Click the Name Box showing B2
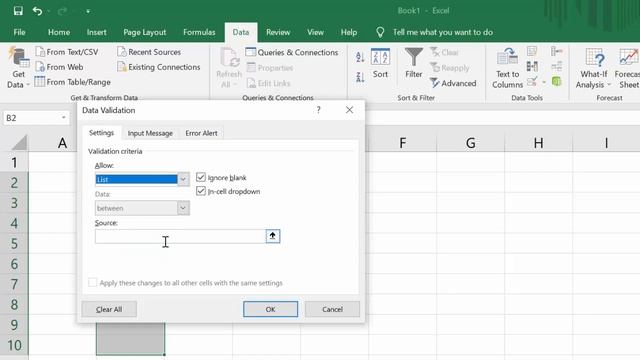This screenshot has width=640, height=360. pos(31,118)
